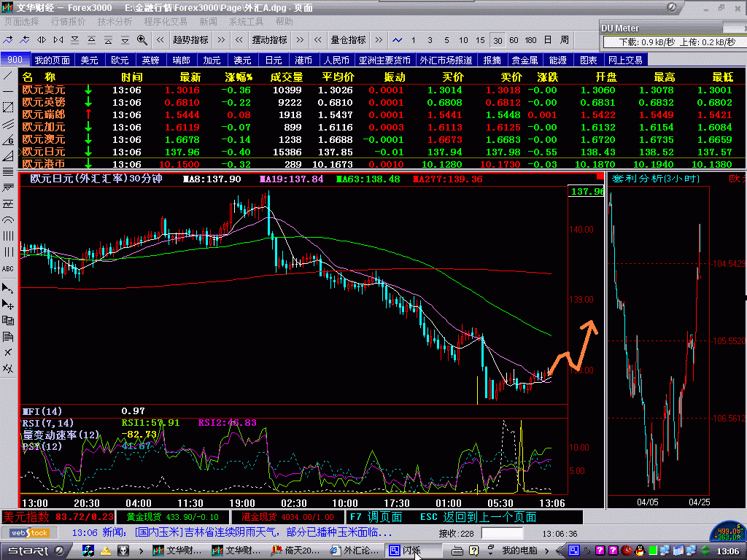This screenshot has width=747, height=560.
Task: Select the weekly 周 period
Action: [x=565, y=41]
